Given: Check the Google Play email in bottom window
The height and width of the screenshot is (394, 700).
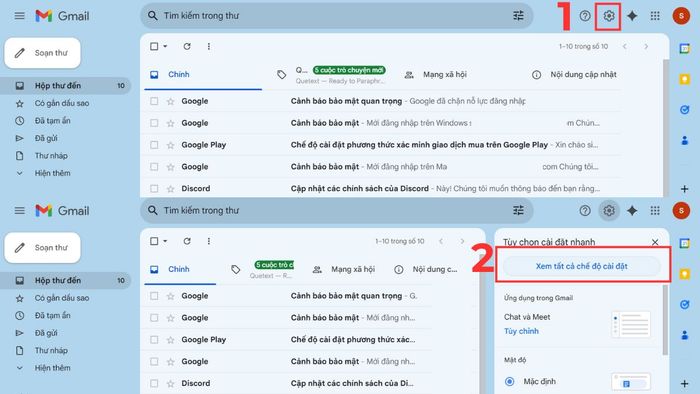Looking at the screenshot, I should coord(154,340).
